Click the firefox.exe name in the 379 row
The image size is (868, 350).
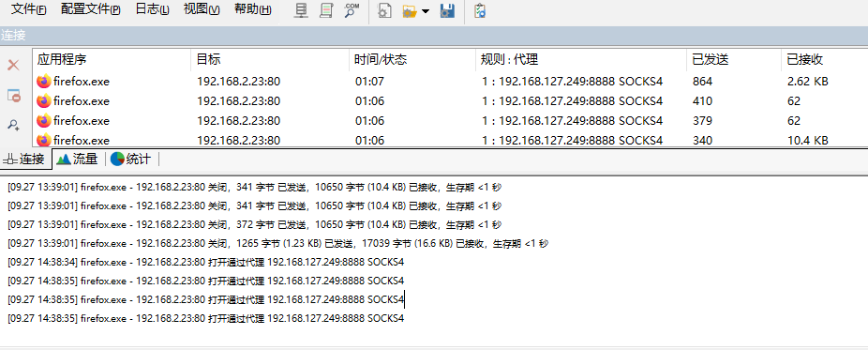82,120
